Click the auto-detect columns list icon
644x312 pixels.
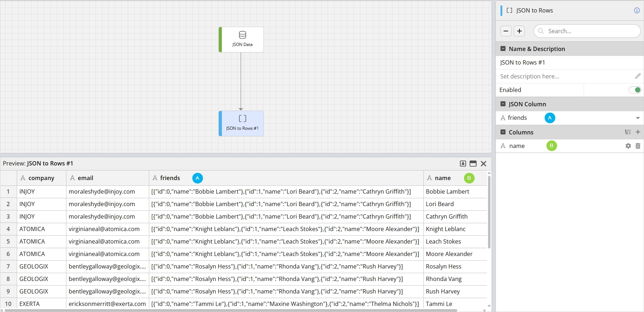(x=628, y=132)
